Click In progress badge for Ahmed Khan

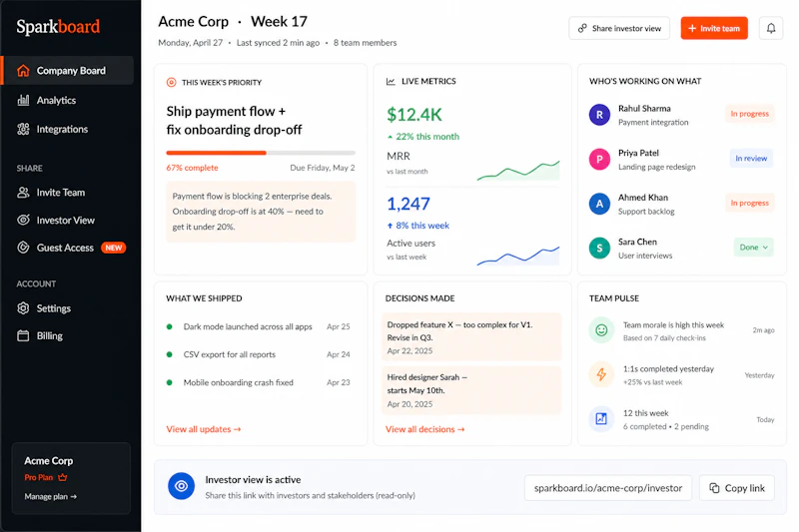click(750, 203)
